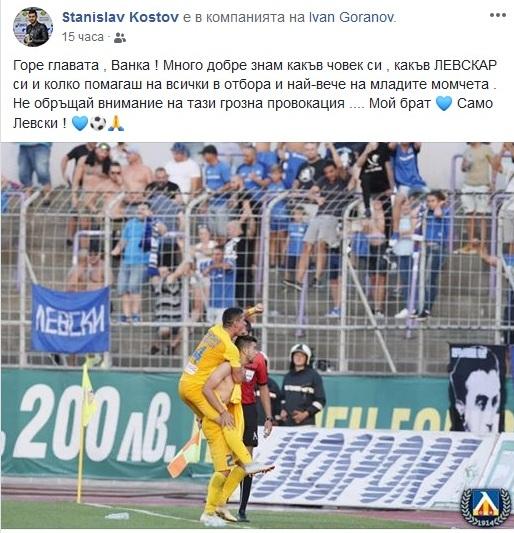
Task: Click the "15 часа" post timestamp
Action: 83,37
